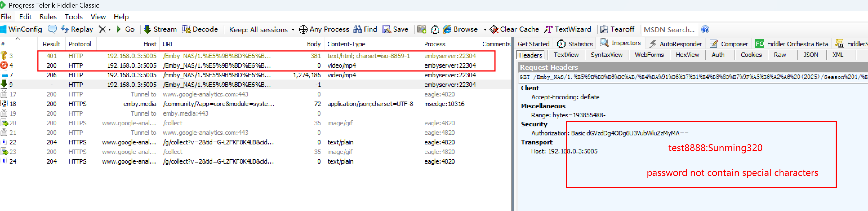Click the Range: bytes=193855488- header
The width and height of the screenshot is (868, 211).
pyautogui.click(x=568, y=115)
